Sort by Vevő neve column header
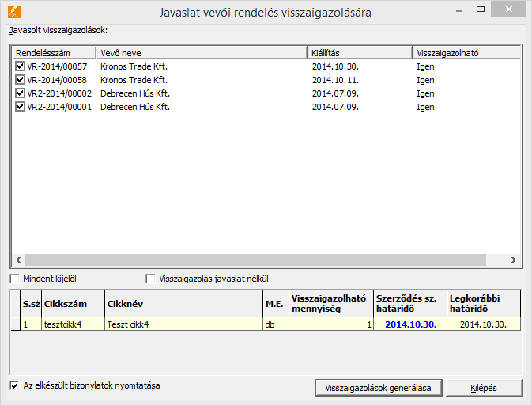The height and width of the screenshot is (406, 532). [x=202, y=53]
